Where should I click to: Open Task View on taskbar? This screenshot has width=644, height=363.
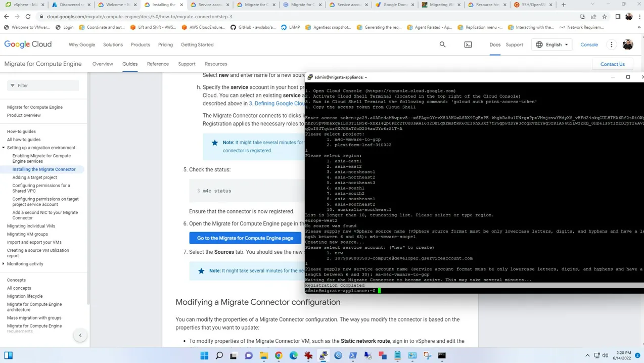[234, 355]
